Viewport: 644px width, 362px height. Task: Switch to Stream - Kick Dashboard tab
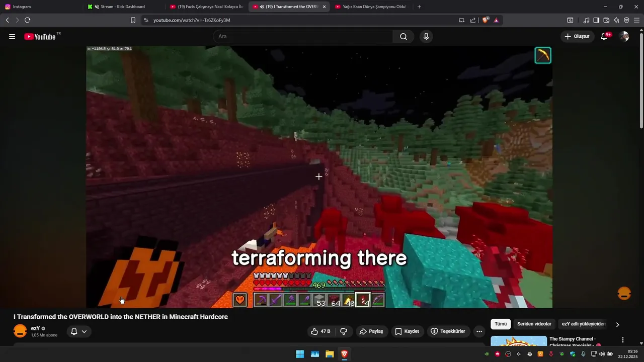pyautogui.click(x=123, y=7)
